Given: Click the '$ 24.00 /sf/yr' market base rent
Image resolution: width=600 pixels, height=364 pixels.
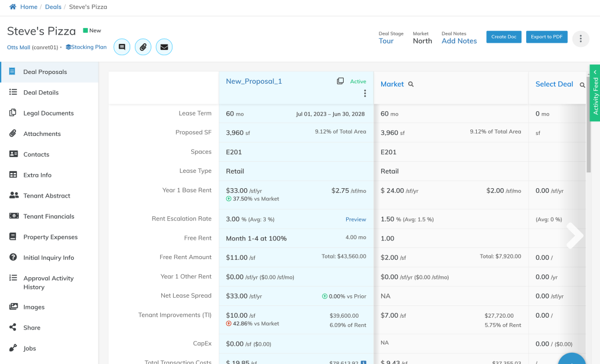Looking at the screenshot, I should tap(399, 190).
